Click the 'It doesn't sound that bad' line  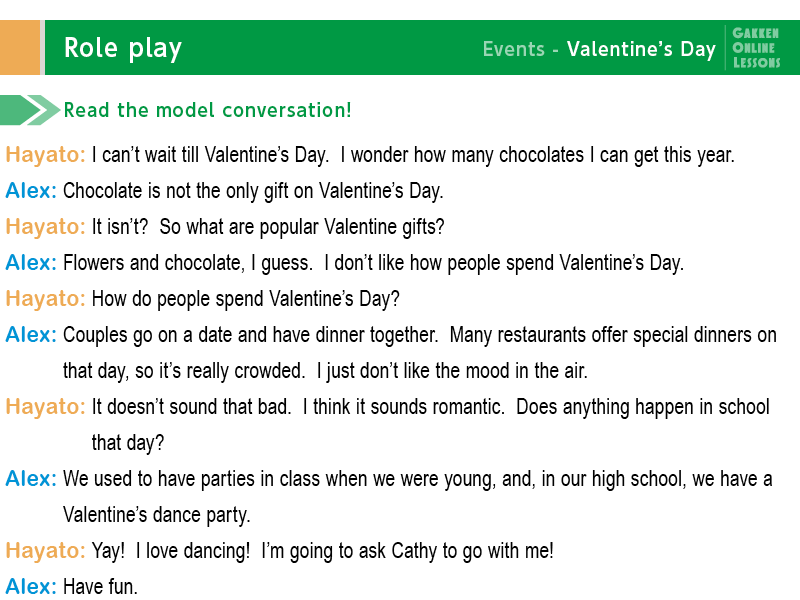191,407
